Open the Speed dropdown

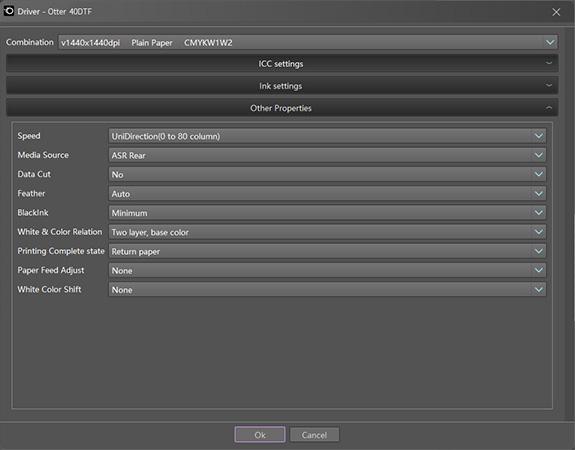click(x=327, y=136)
